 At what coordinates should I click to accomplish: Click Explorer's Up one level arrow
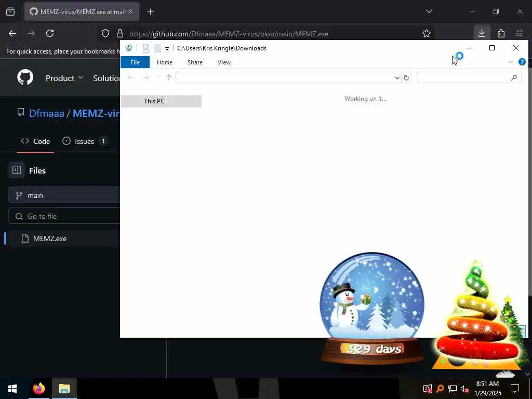pos(169,77)
